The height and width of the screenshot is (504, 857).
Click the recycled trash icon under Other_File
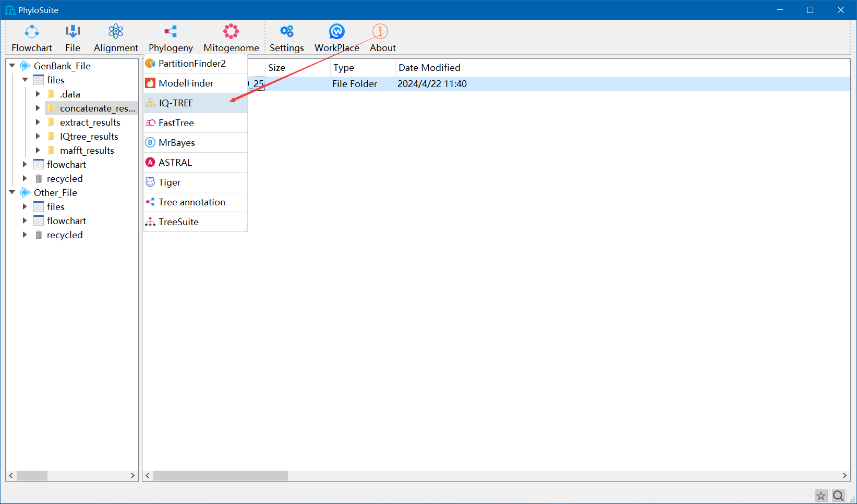pos(39,235)
